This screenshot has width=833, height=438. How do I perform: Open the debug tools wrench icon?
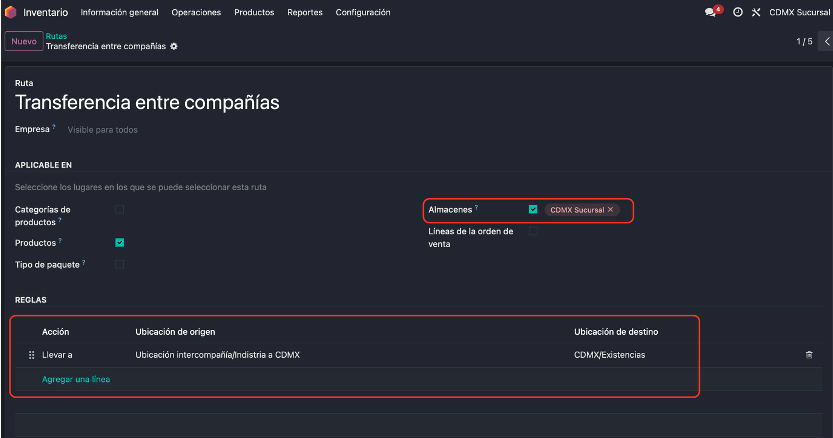(x=756, y=13)
